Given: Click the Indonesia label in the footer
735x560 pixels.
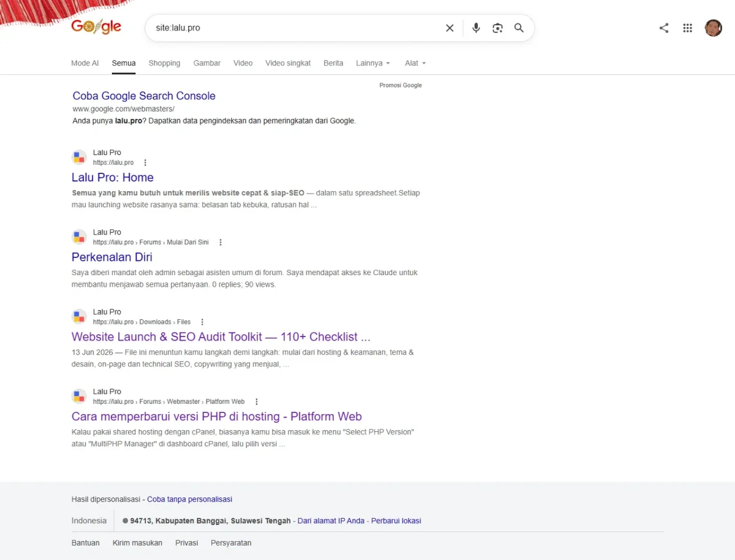Looking at the screenshot, I should [x=89, y=521].
